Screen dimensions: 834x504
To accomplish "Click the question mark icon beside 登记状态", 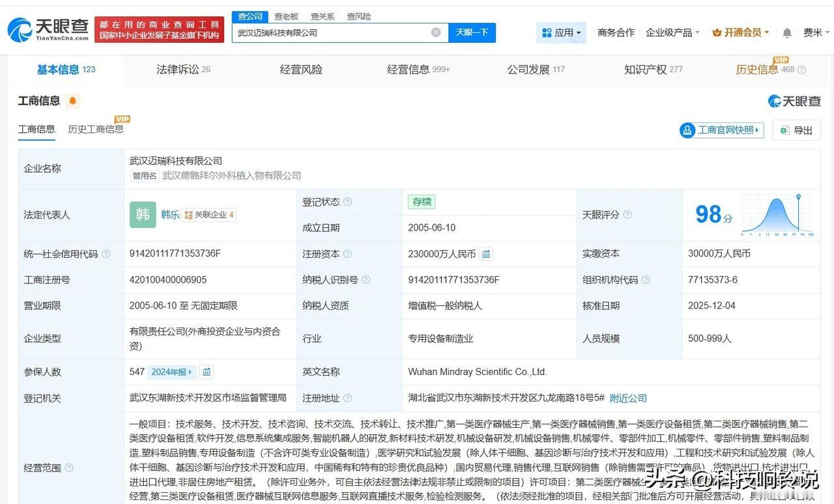I will [x=349, y=202].
